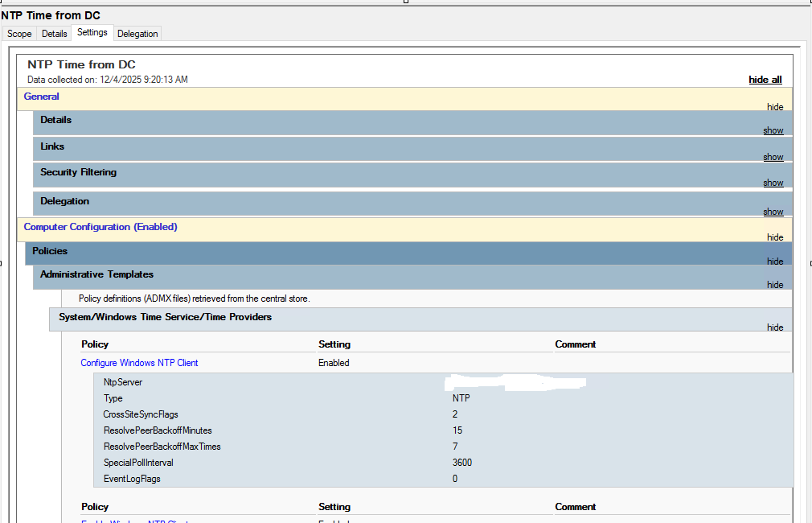Select the ResolvePeerBackoffMinutes value 15
Viewport: 812px width, 523px height.
pyautogui.click(x=457, y=430)
